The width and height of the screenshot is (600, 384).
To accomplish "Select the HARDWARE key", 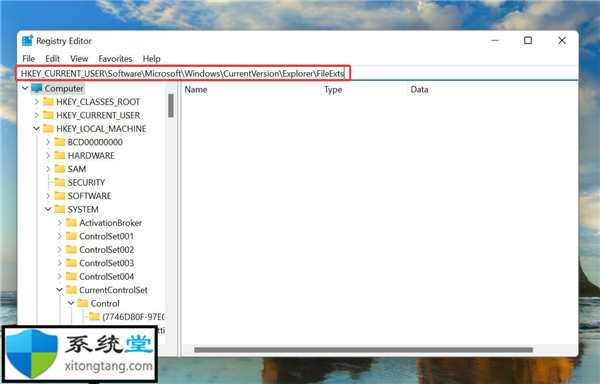I will [x=91, y=155].
